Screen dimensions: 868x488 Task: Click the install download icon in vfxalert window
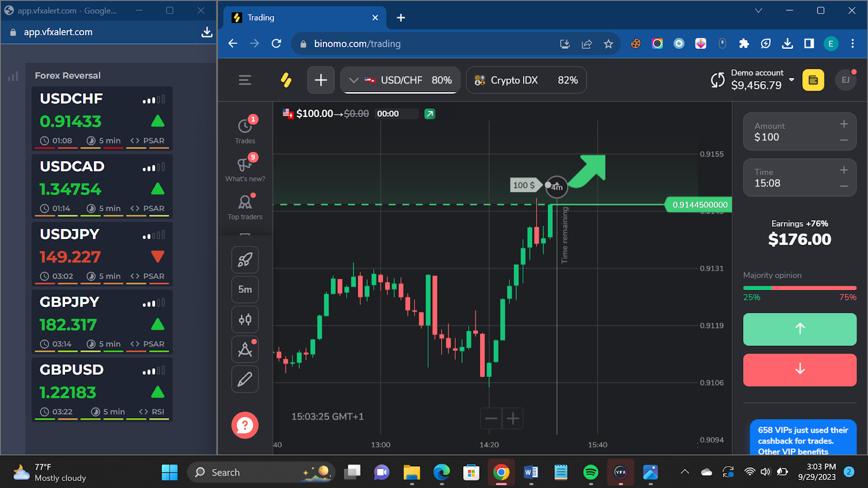pyautogui.click(x=207, y=32)
